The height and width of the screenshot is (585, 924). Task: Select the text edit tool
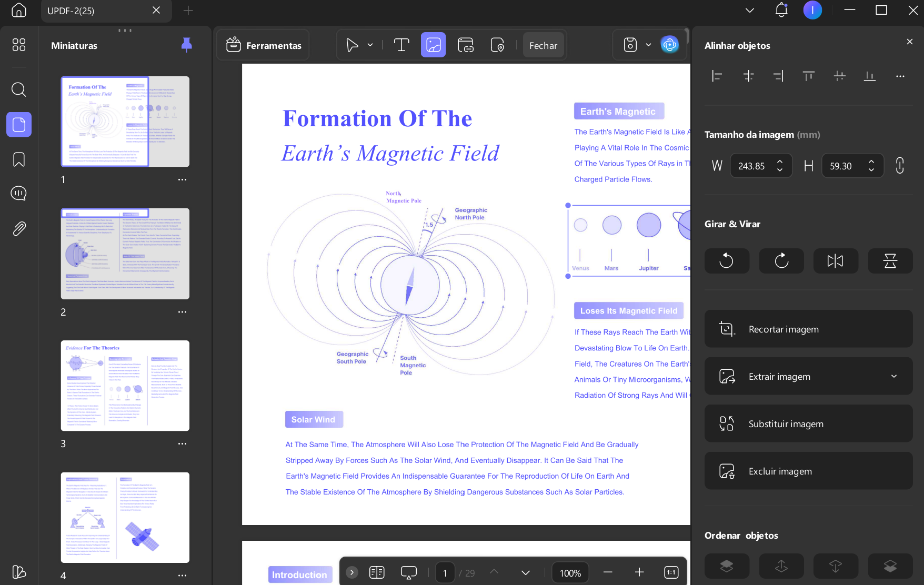tap(401, 45)
